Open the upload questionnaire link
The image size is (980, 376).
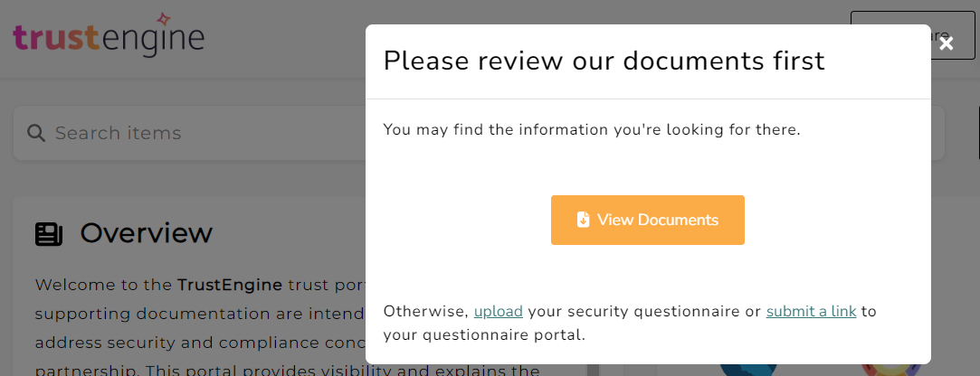point(498,311)
